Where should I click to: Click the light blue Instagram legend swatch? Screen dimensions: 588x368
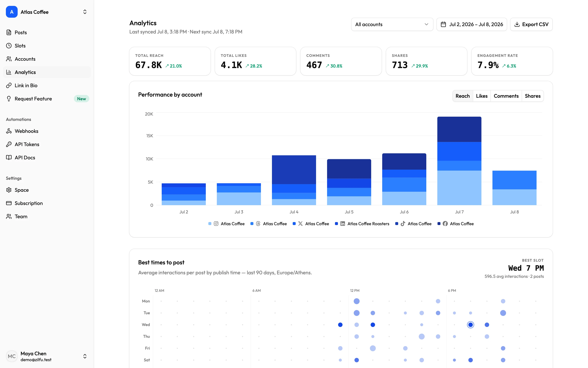210,224
